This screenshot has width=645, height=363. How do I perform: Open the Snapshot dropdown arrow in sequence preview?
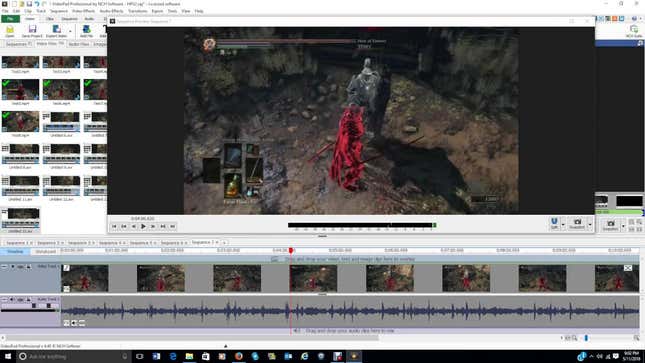point(589,225)
